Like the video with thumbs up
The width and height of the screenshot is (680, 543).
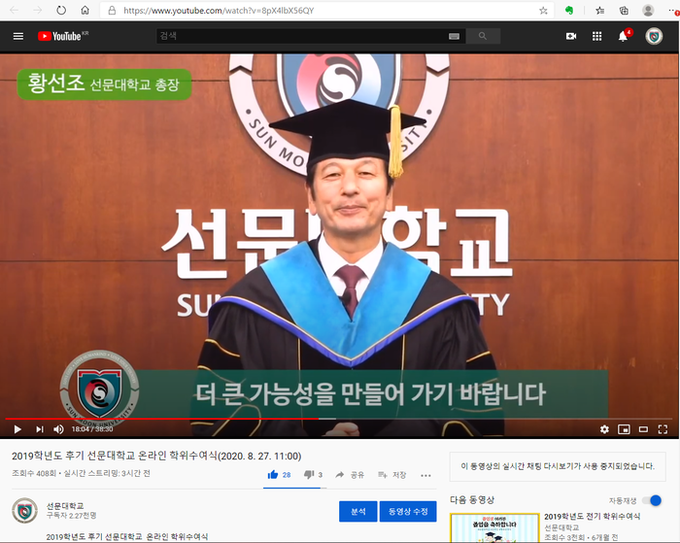click(273, 474)
